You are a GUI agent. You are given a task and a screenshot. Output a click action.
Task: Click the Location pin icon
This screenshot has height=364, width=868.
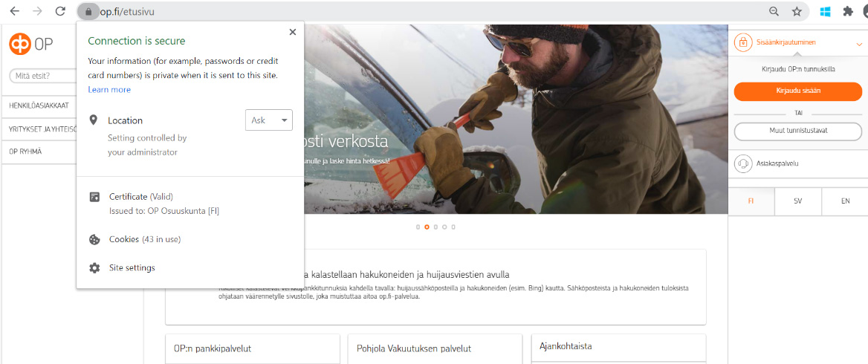(94, 120)
